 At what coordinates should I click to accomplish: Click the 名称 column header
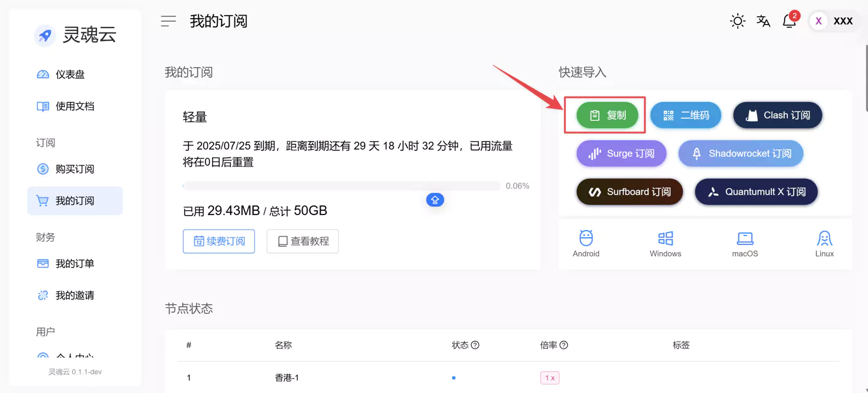click(x=284, y=345)
